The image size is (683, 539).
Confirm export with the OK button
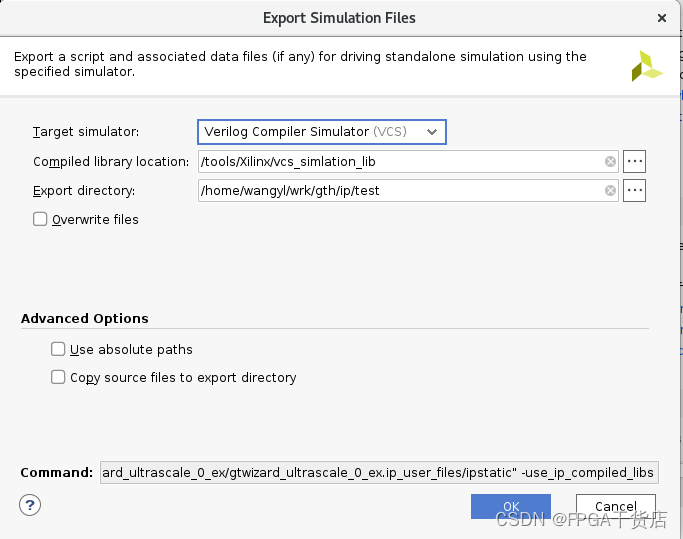pos(511,506)
